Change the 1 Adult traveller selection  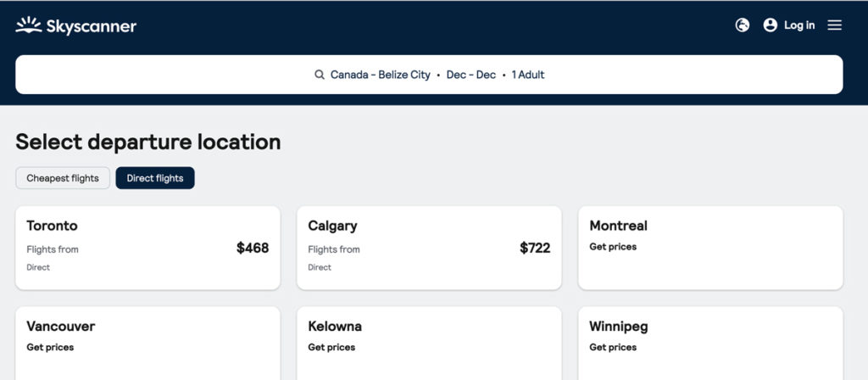528,75
